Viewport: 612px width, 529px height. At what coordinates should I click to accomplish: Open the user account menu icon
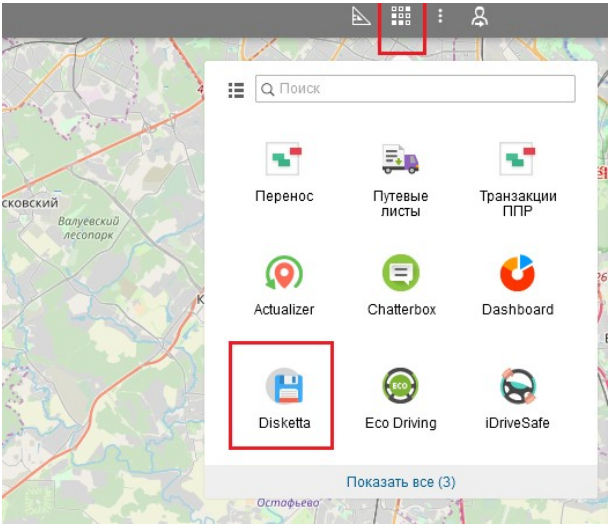pyautogui.click(x=479, y=17)
